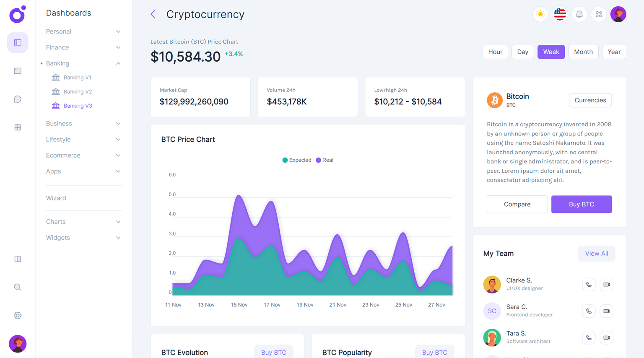View All members of My Team
This screenshot has width=644, height=358.
click(596, 253)
